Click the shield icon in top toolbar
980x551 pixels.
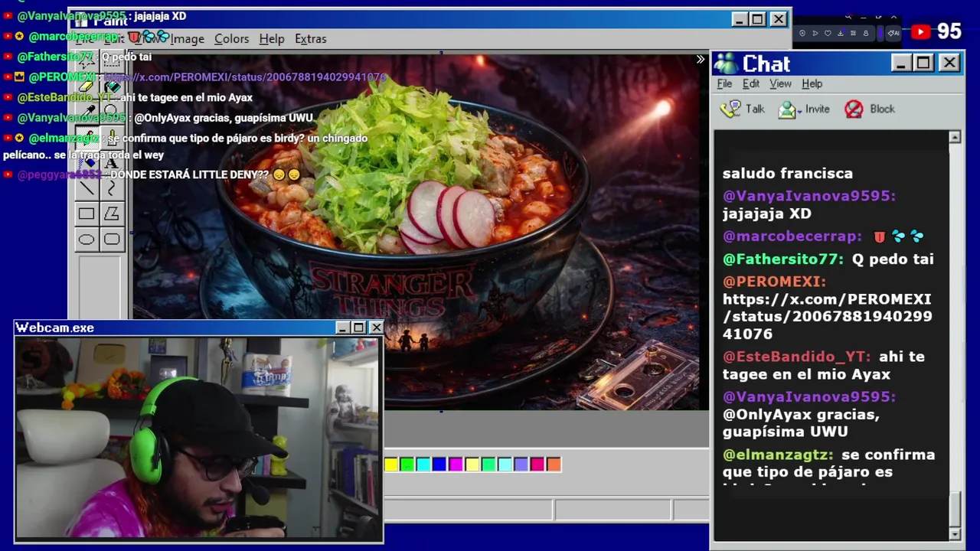[802, 33]
